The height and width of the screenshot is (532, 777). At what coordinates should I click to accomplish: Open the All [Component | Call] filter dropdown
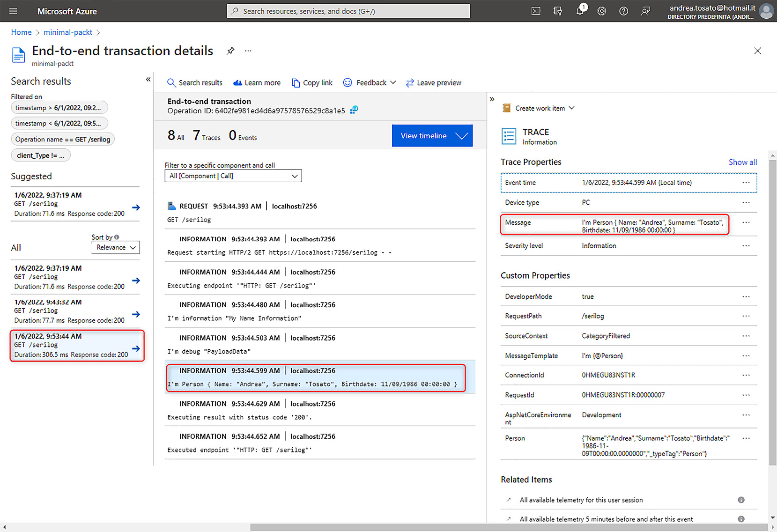(x=233, y=176)
